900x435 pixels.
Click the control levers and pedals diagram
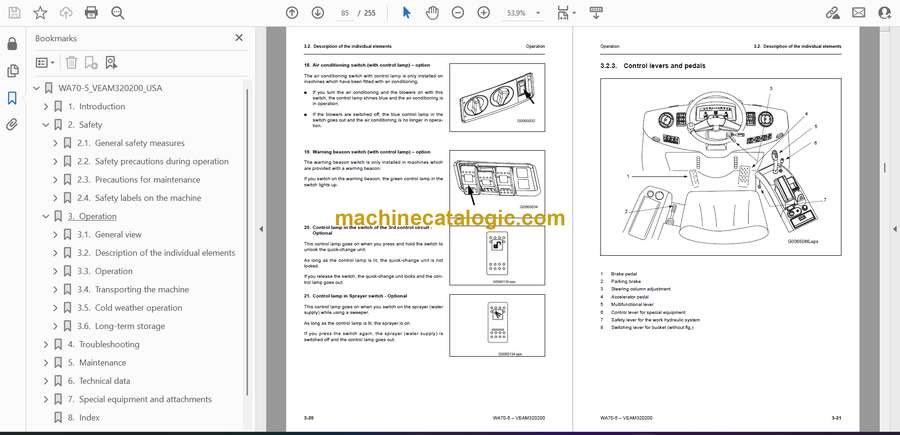(x=721, y=167)
